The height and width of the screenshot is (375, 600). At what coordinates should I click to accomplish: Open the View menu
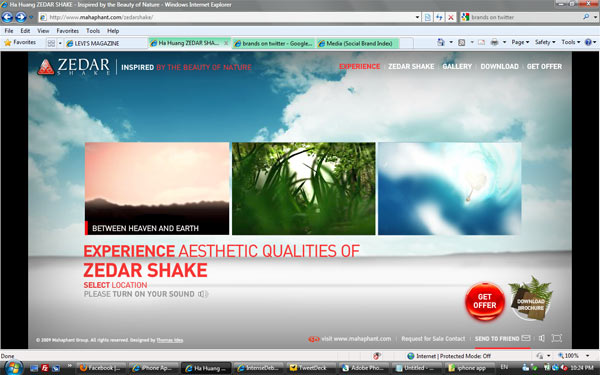(x=43, y=31)
